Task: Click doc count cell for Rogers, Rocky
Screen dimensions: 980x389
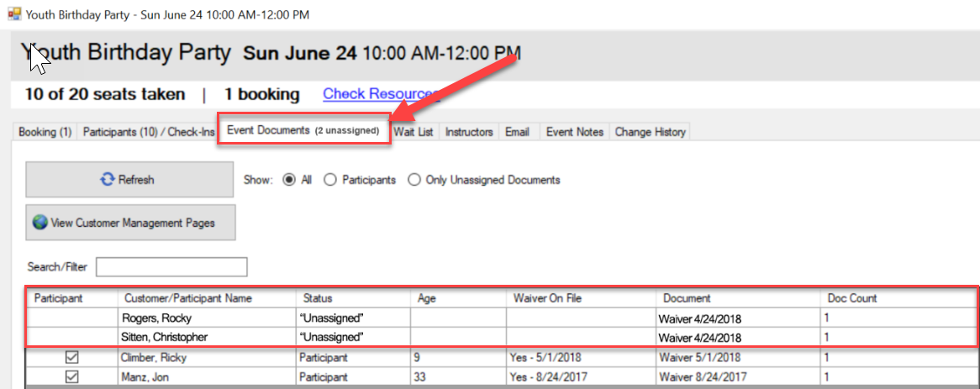Action: 898,318
